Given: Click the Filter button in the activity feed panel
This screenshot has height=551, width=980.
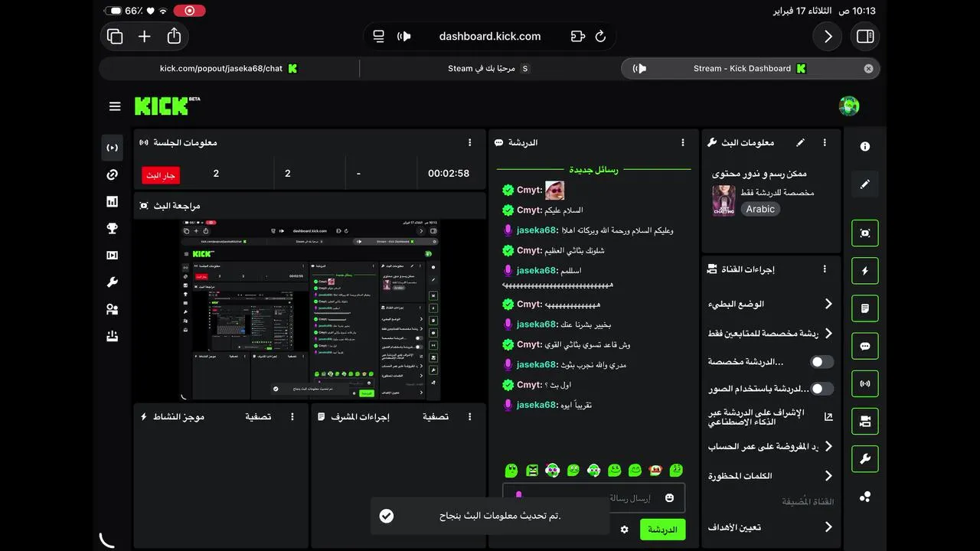Looking at the screenshot, I should (x=258, y=416).
